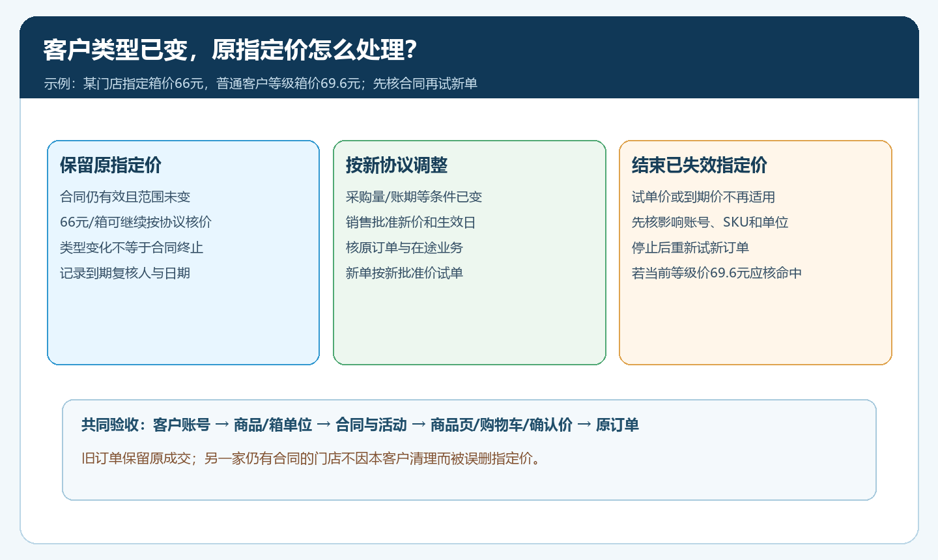Click the card heading 结束已失效指定价

tap(700, 165)
